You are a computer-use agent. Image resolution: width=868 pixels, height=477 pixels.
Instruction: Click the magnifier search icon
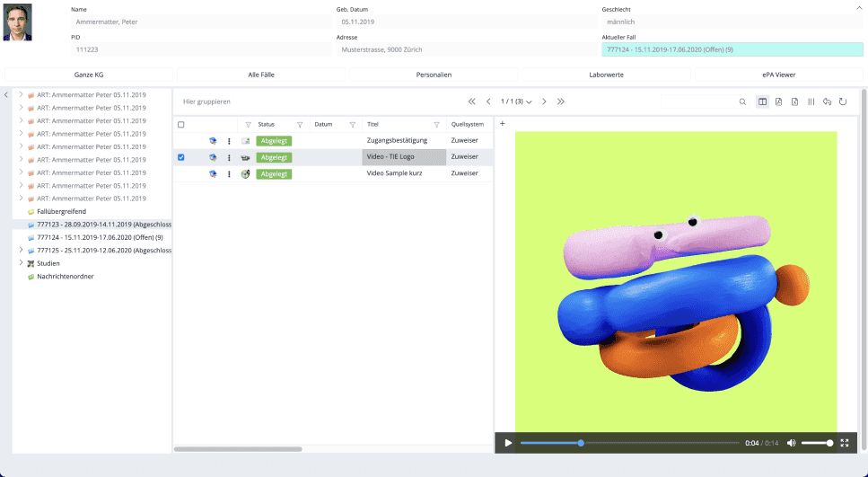(742, 102)
